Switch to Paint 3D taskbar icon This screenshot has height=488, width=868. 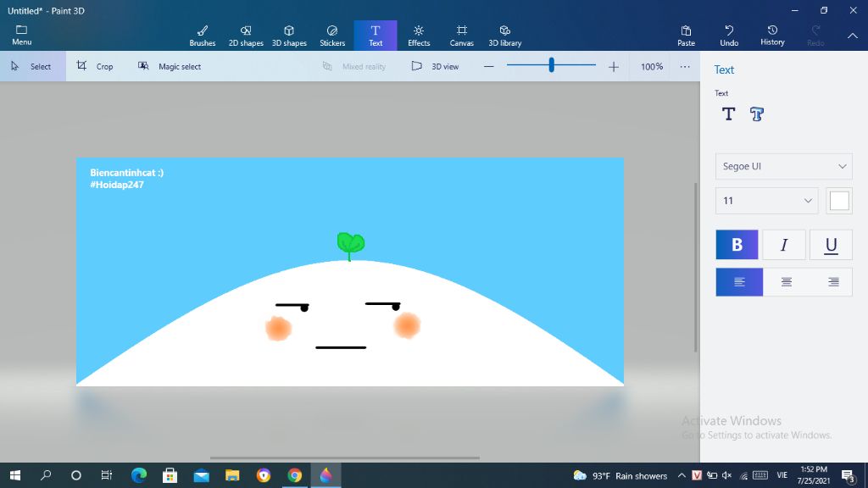tap(325, 475)
